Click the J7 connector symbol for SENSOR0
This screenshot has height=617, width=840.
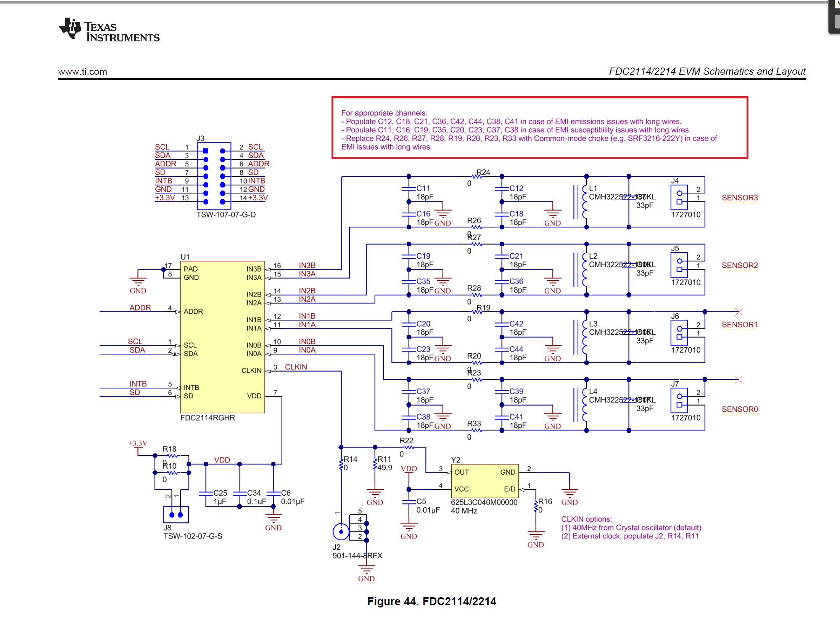pyautogui.click(x=679, y=400)
